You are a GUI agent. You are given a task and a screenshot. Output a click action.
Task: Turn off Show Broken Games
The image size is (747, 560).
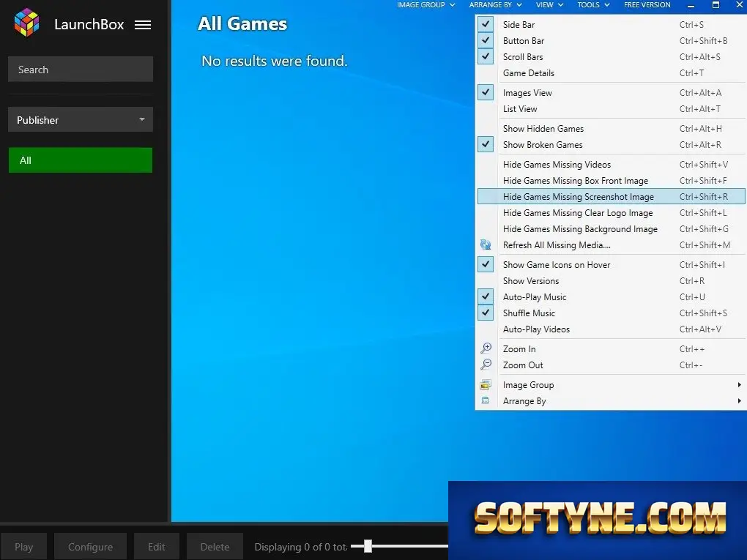pos(486,144)
